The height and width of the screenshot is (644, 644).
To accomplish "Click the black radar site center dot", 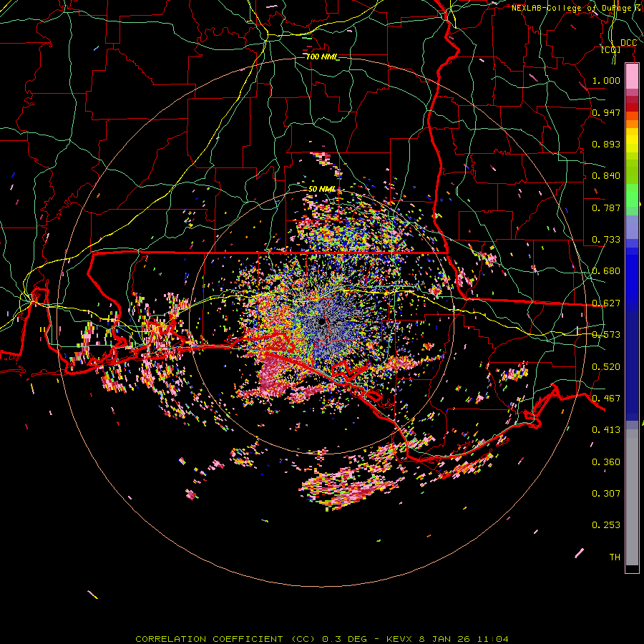I will pos(321,323).
